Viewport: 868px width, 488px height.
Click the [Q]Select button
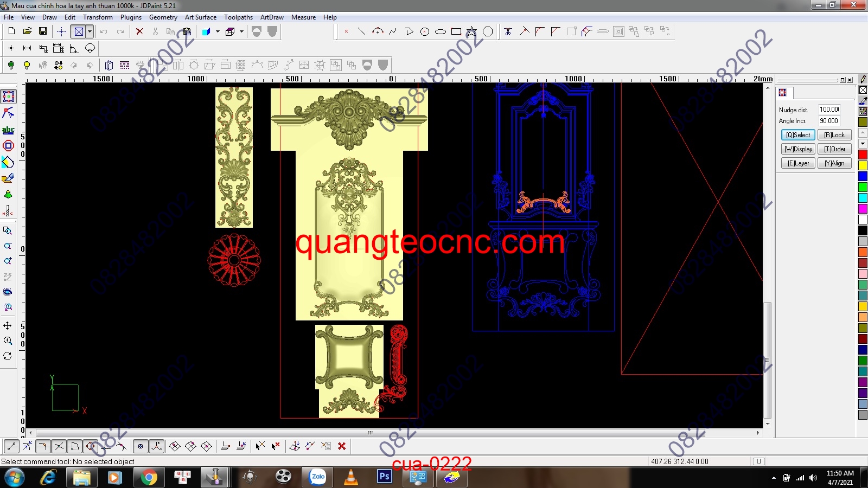[797, 135]
